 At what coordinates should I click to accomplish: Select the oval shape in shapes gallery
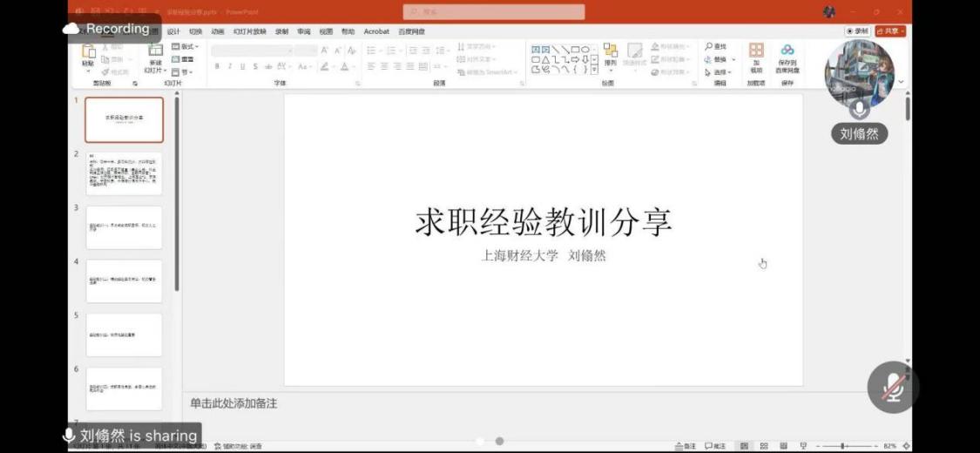tap(585, 50)
